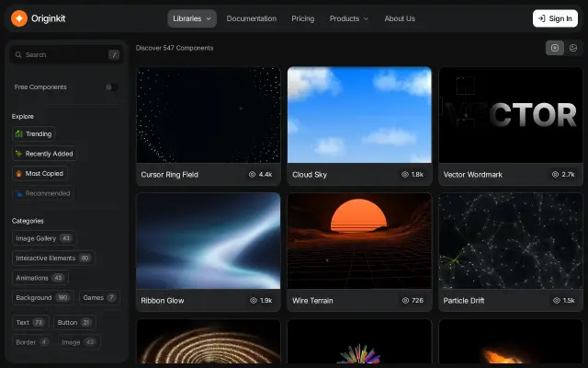
Task: Go to About Us
Action: [400, 18]
